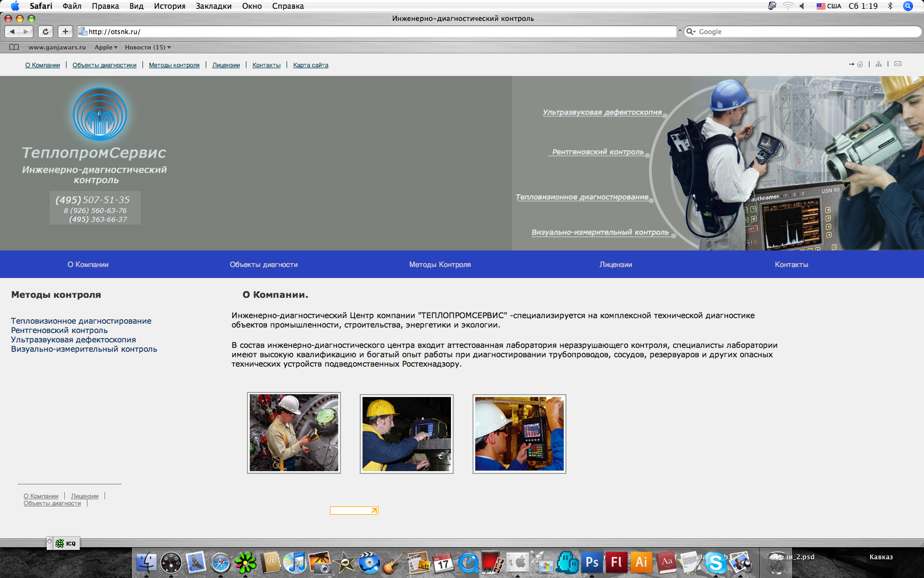The height and width of the screenshot is (578, 924).
Task: Open iCal calendar icon in the Dock
Action: coord(443,563)
